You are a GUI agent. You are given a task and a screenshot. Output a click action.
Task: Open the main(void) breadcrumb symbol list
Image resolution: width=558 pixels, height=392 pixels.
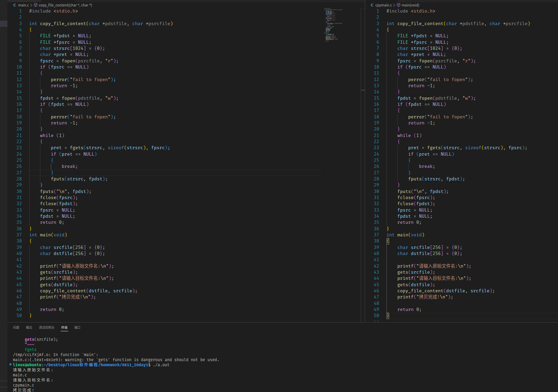(410, 5)
